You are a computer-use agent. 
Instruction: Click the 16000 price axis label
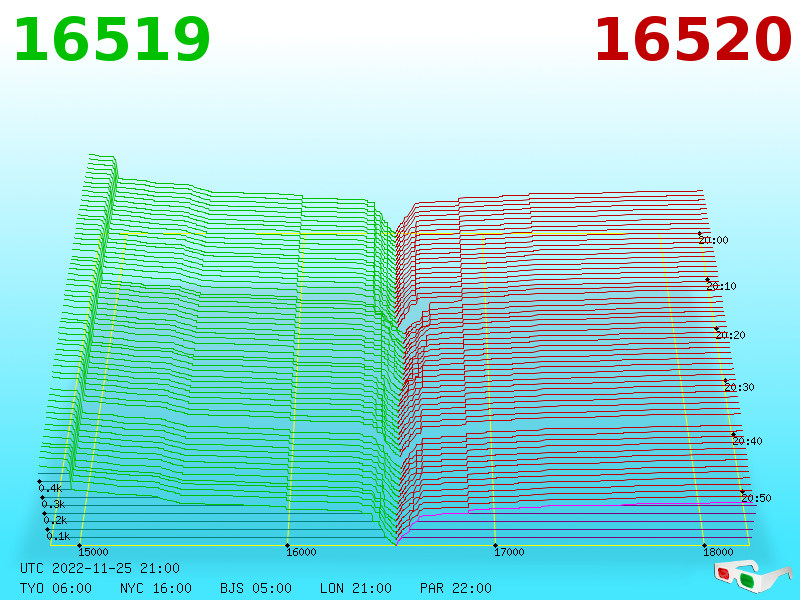tap(301, 552)
